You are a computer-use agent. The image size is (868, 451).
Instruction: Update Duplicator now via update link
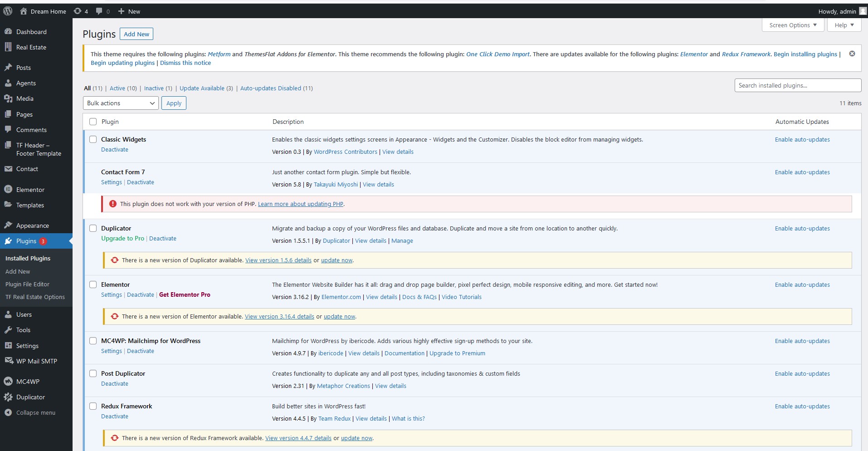point(336,260)
